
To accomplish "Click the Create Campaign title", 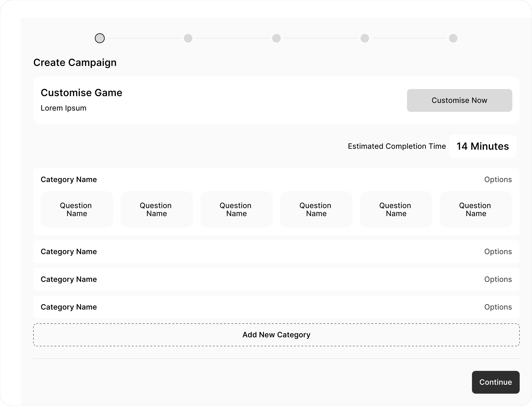I will pyautogui.click(x=75, y=63).
